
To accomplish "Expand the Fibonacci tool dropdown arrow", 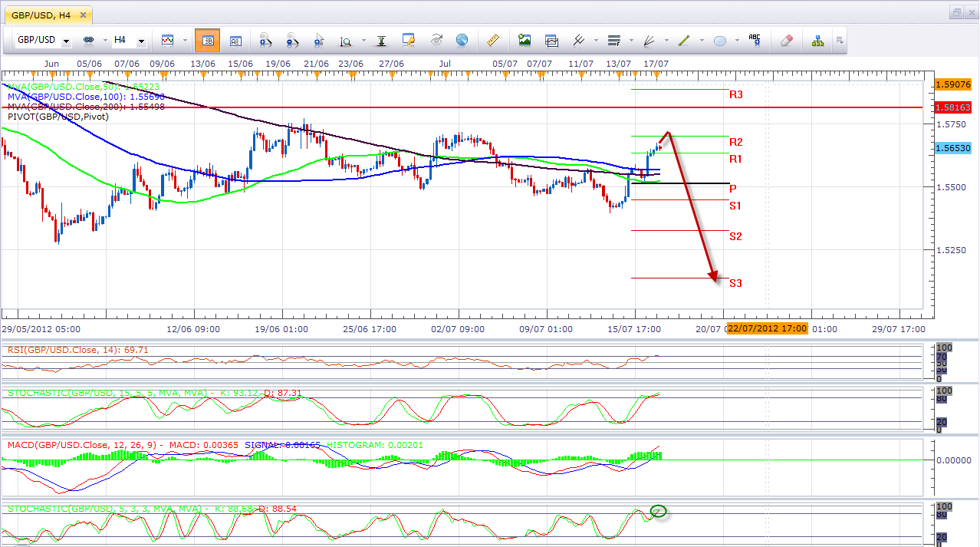I will coord(630,41).
